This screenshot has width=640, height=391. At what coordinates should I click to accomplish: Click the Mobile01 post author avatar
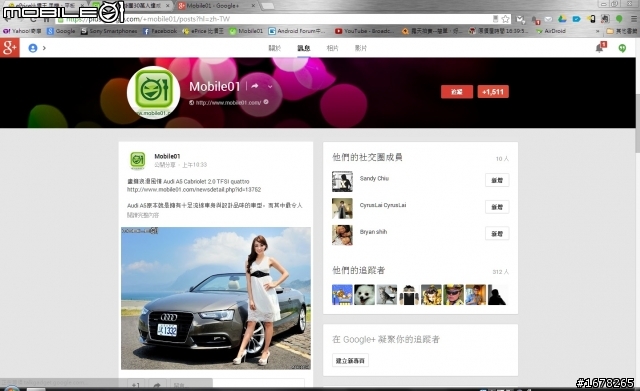point(138,160)
